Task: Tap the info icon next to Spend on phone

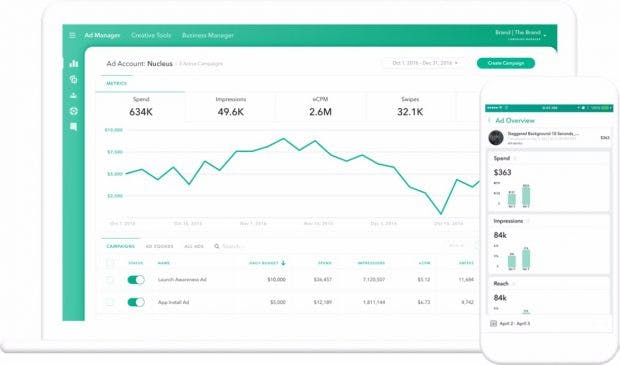Action: [515, 159]
